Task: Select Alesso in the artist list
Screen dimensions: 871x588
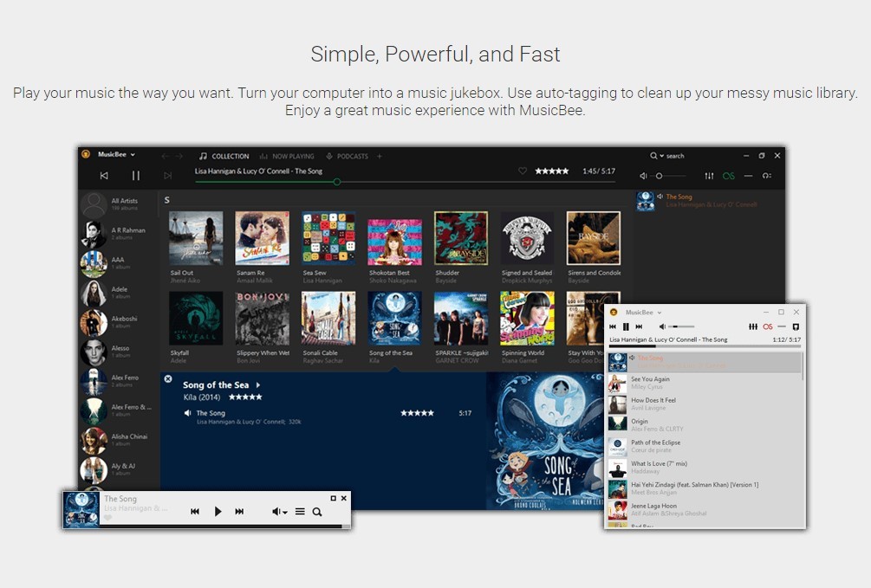Action: (x=120, y=352)
